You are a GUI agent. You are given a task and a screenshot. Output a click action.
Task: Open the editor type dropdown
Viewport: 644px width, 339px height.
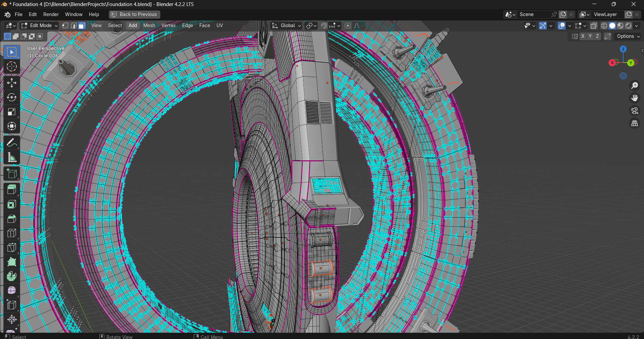click(x=10, y=25)
